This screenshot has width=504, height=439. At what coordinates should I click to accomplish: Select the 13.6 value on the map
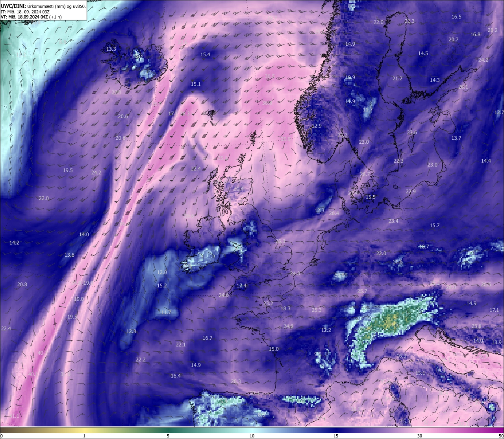(x=69, y=255)
